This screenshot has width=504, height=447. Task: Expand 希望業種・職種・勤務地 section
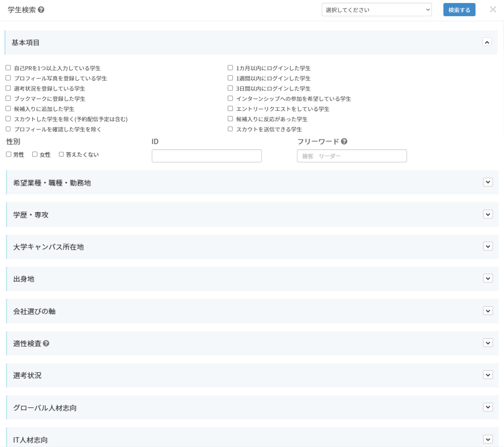(x=488, y=182)
